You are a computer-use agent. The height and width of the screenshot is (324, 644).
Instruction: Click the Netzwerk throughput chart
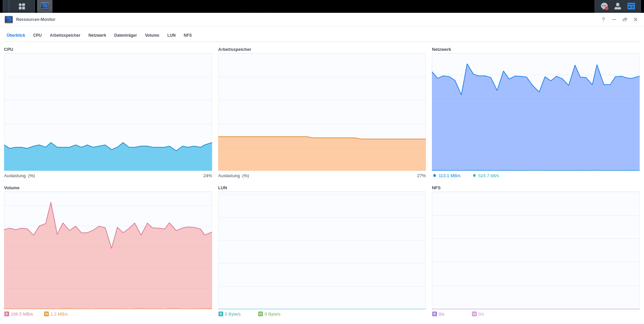click(x=536, y=112)
